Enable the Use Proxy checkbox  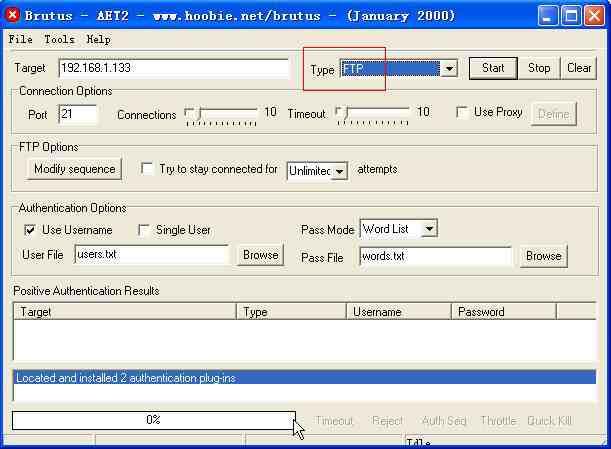(x=462, y=112)
